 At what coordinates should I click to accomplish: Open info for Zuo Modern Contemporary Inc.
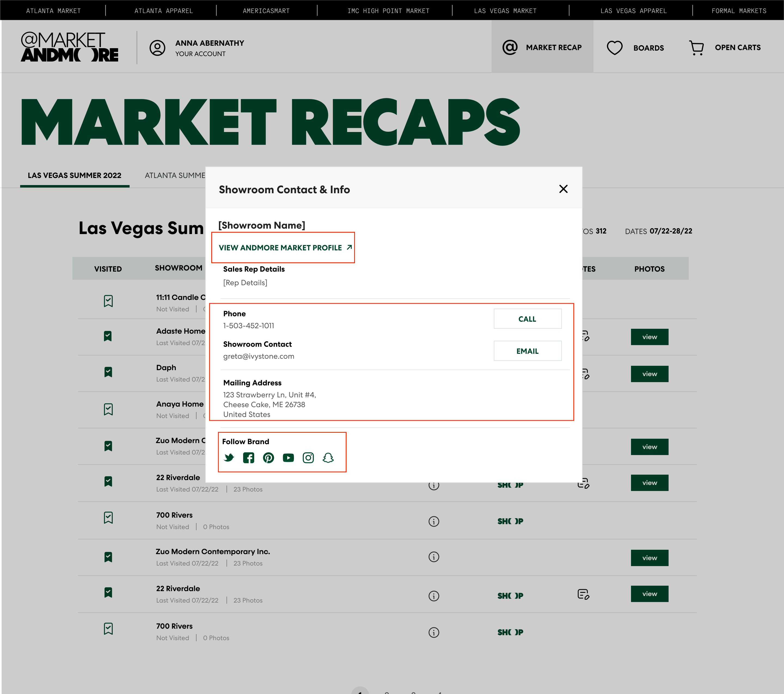pos(434,557)
